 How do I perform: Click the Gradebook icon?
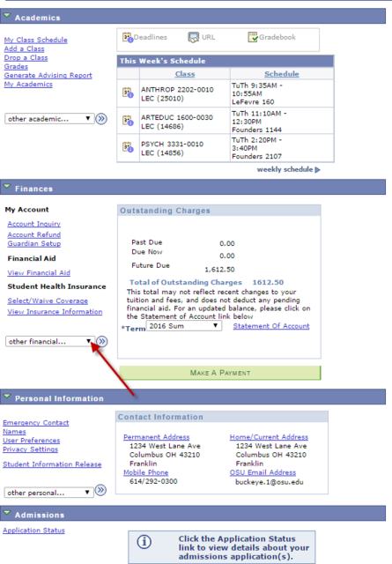tap(253, 37)
